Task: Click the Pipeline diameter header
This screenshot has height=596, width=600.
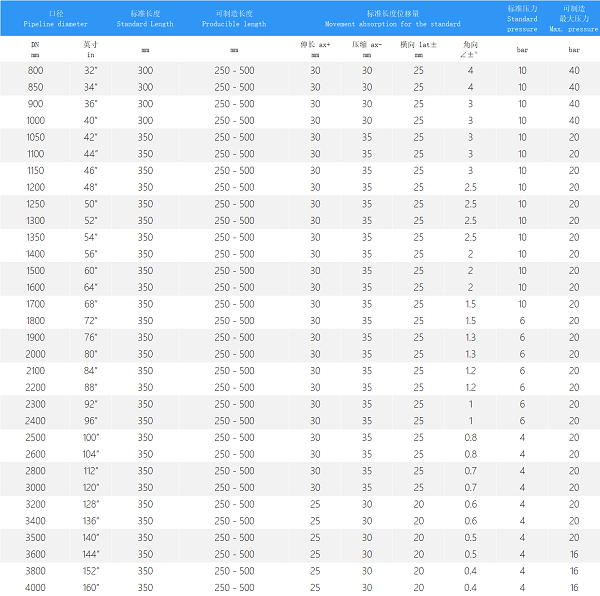Action: pos(55,19)
